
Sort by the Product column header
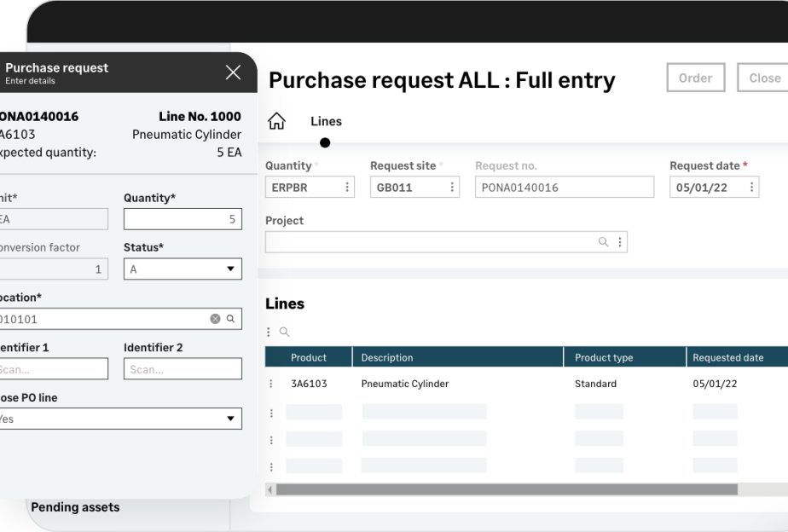[309, 357]
